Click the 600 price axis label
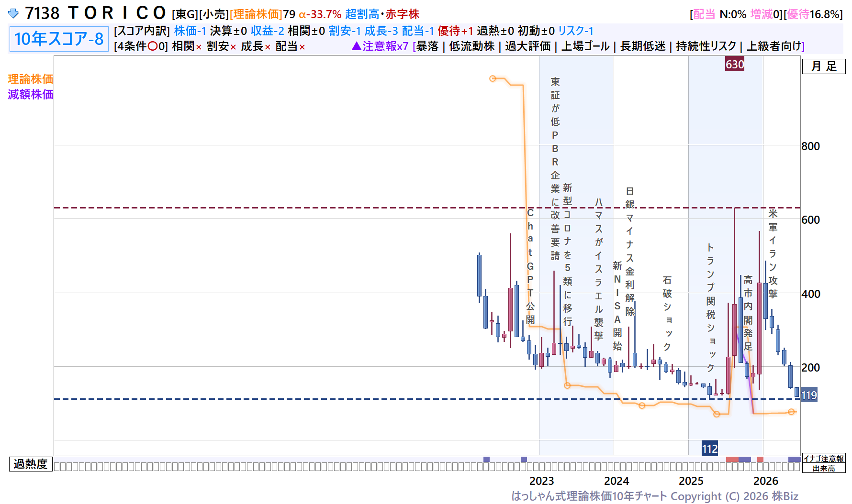This screenshot has width=852, height=504. click(811, 220)
